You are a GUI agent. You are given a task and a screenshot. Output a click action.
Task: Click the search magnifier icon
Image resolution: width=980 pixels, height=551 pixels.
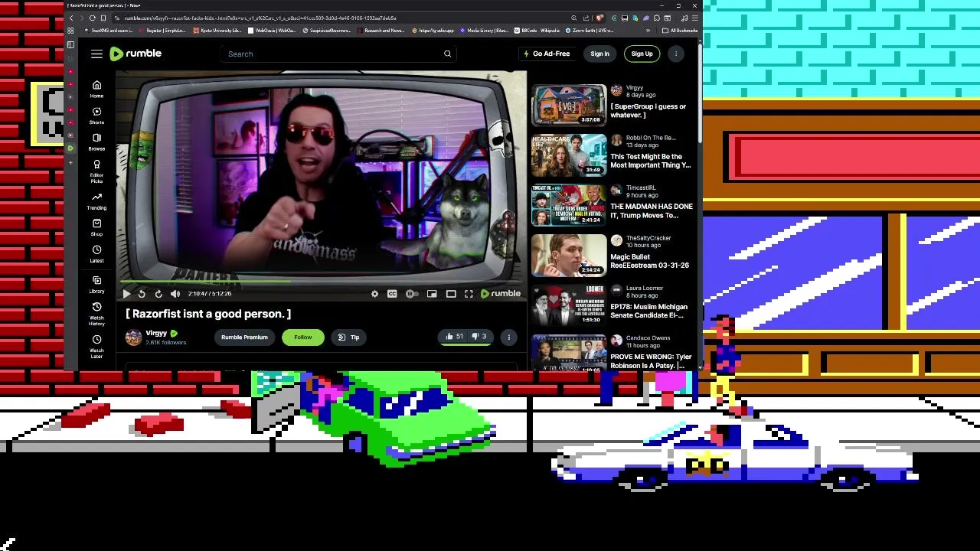tap(448, 54)
